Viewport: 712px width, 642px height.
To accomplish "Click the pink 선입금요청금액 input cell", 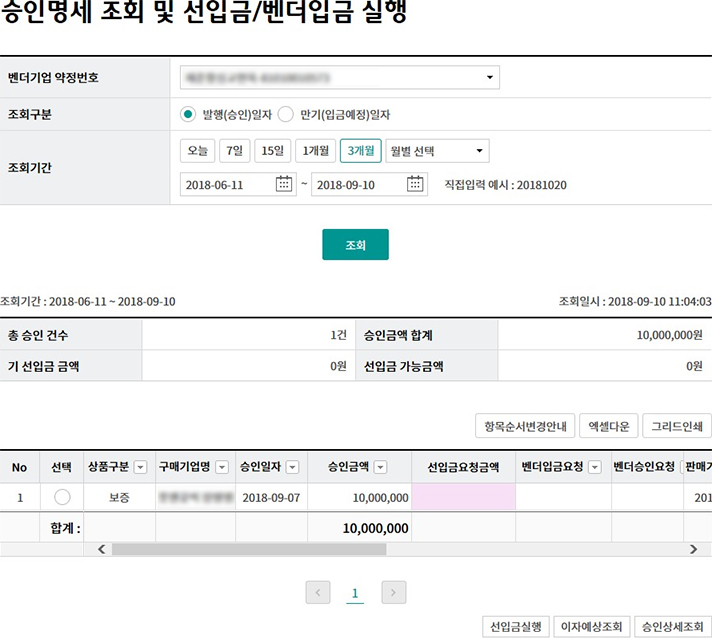I will pyautogui.click(x=463, y=497).
